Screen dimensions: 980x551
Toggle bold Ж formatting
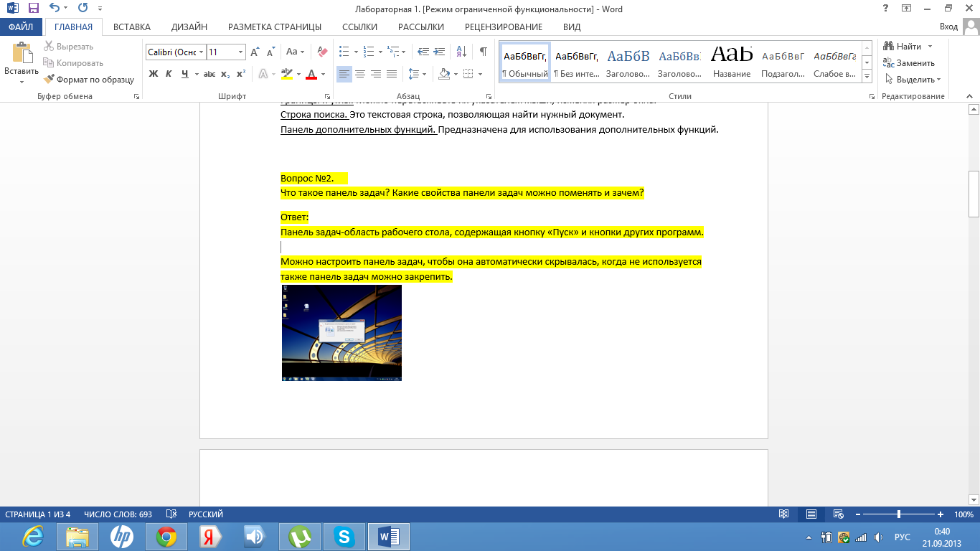click(153, 74)
